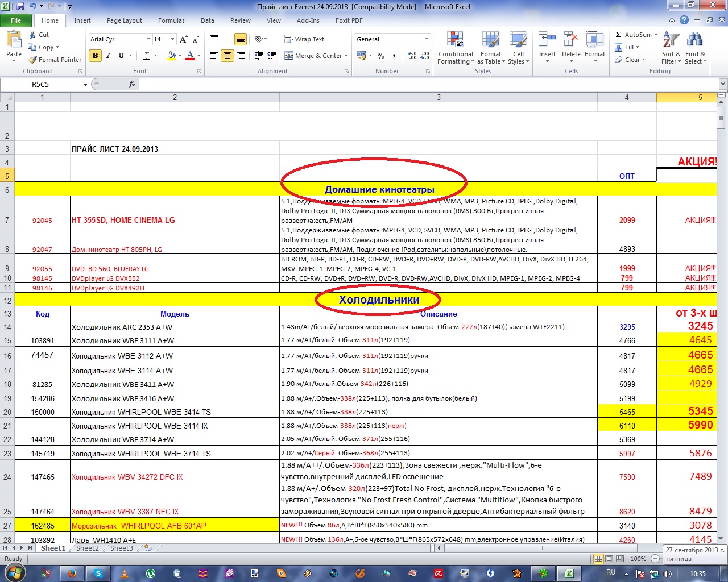Click Decrease Decimal button
Viewport: 728px width, 582px height.
pyautogui.click(x=426, y=56)
